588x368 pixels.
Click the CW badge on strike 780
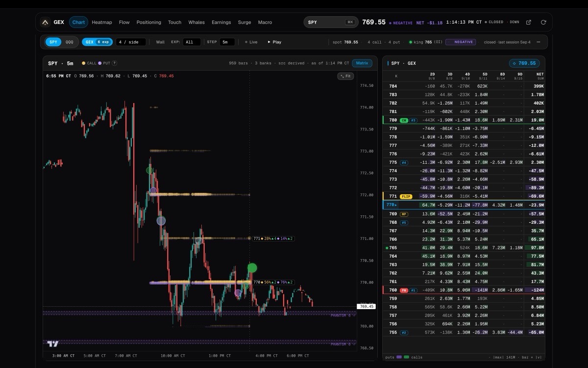pyautogui.click(x=404, y=120)
